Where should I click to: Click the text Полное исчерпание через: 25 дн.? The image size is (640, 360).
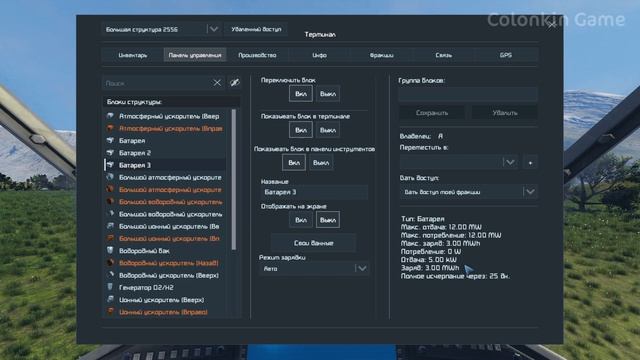(x=455, y=276)
